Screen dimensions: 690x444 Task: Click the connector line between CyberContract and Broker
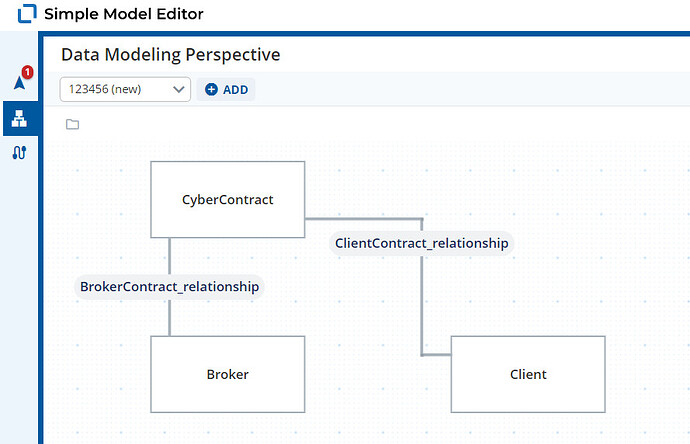click(169, 257)
